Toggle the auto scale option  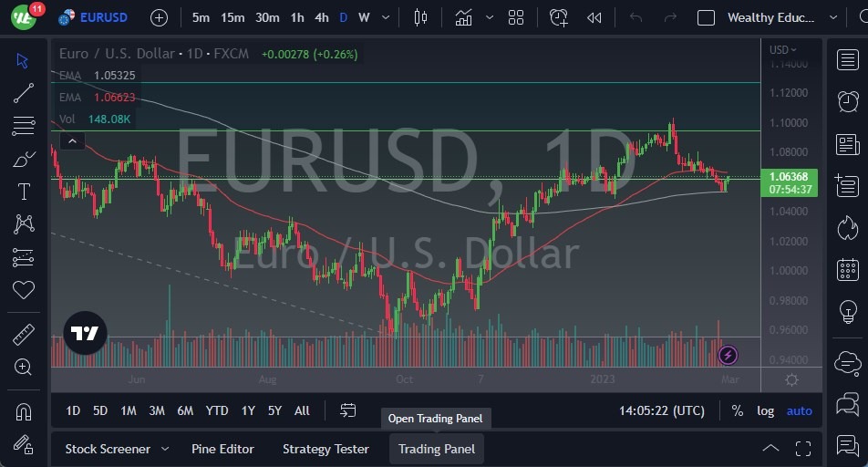click(x=799, y=410)
